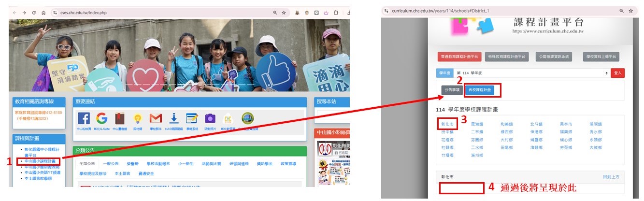The height and width of the screenshot is (201, 644).
Task: Select the 活動與比賽 tab
Action: [x=212, y=164]
